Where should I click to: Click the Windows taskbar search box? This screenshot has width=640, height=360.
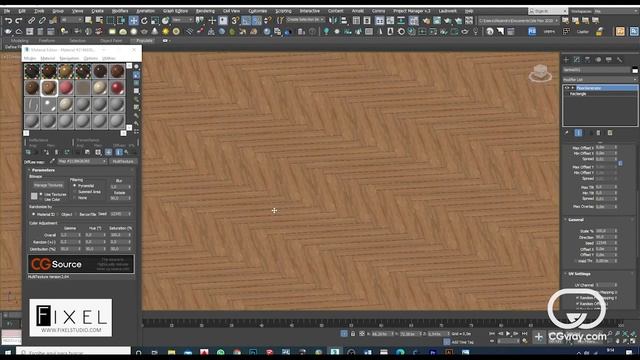[x=74, y=352]
